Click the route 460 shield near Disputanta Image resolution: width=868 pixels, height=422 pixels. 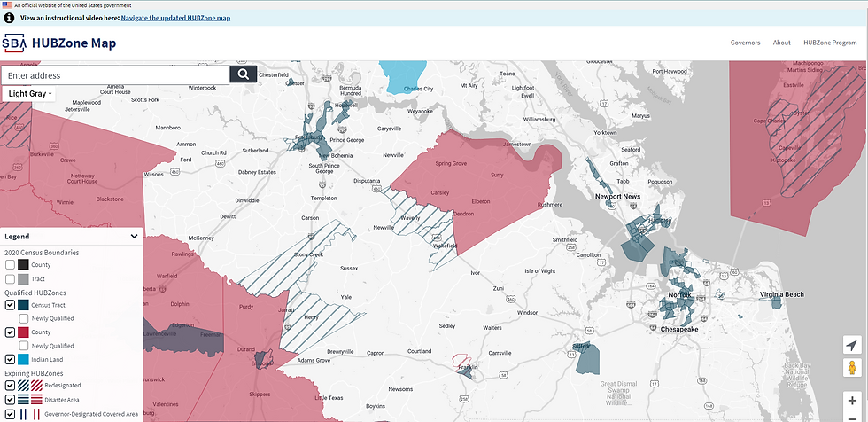376,190
